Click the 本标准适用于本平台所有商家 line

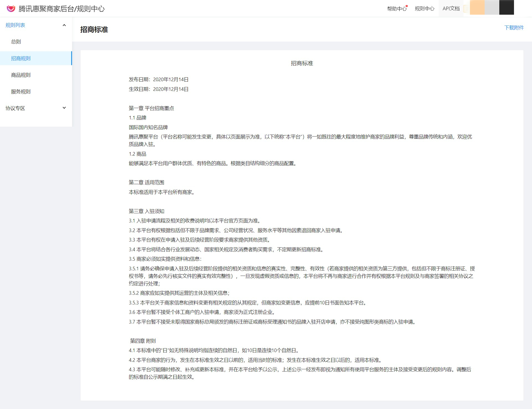162,192
